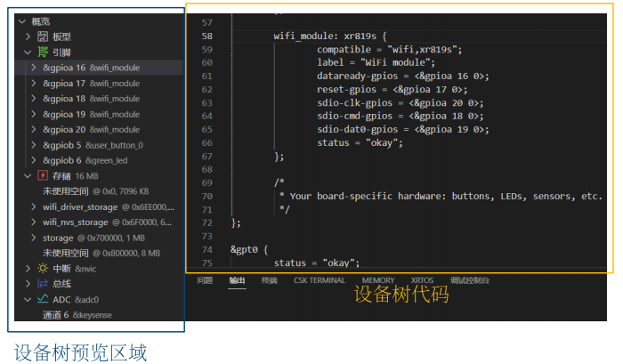The image size is (623, 364).
Task: Expand the 总线 bus node
Action: (x=28, y=284)
